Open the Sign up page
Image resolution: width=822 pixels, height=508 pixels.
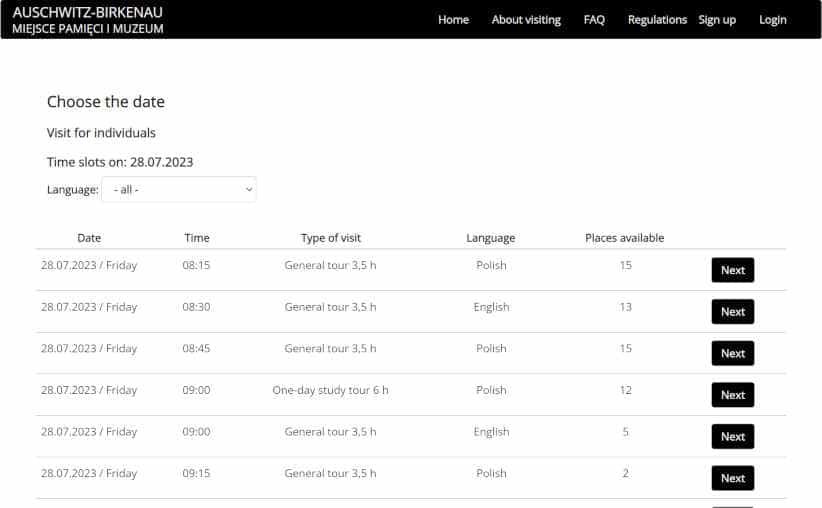pos(717,20)
